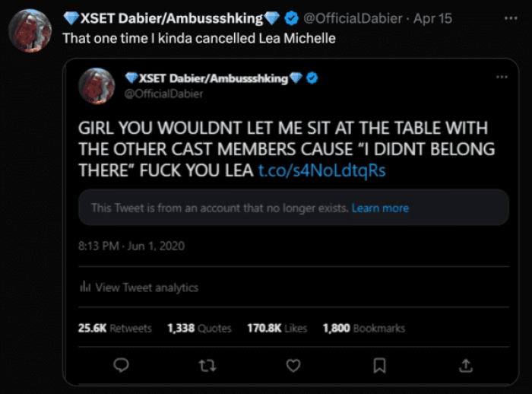View the 1,338 Quotes list
This screenshot has width=532, height=394.
pyautogui.click(x=199, y=329)
